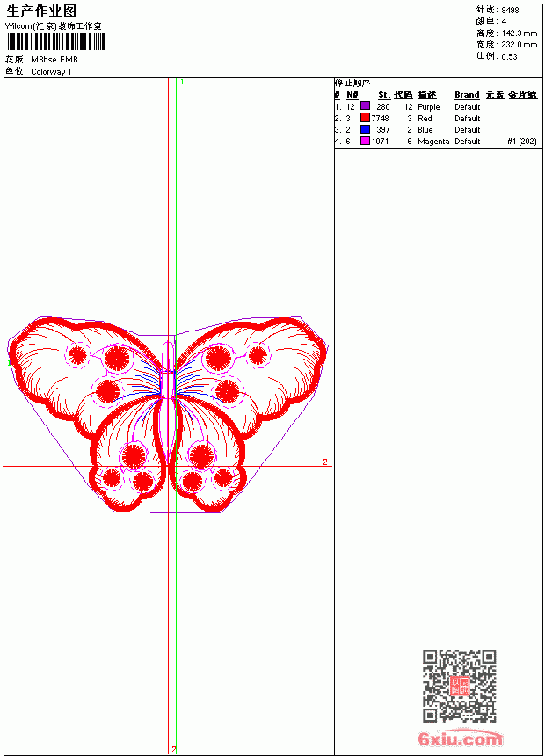Image resolution: width=545 pixels, height=756 pixels.
Task: Click the MBhse.EMB design filename
Action: (54, 60)
